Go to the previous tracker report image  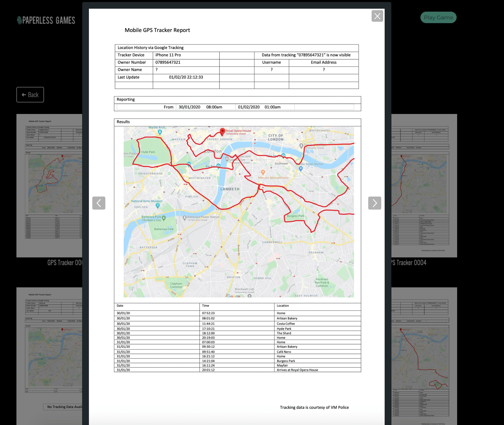click(99, 203)
